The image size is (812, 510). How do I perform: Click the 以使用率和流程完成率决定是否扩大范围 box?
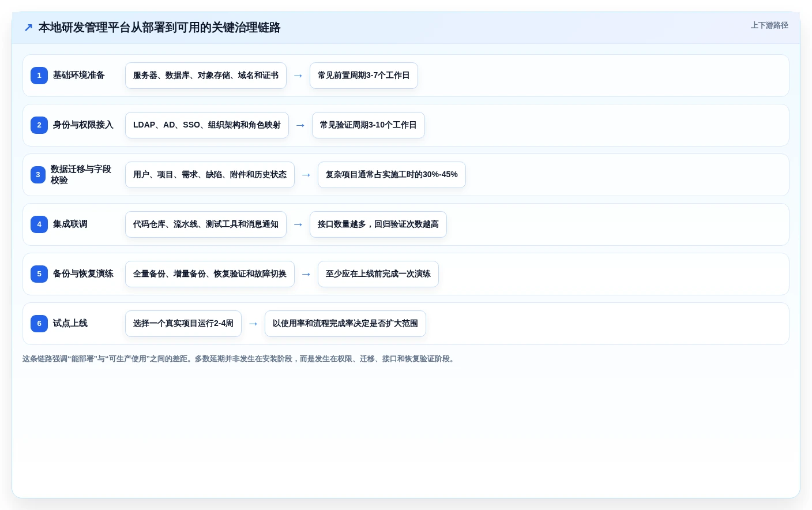coord(345,324)
